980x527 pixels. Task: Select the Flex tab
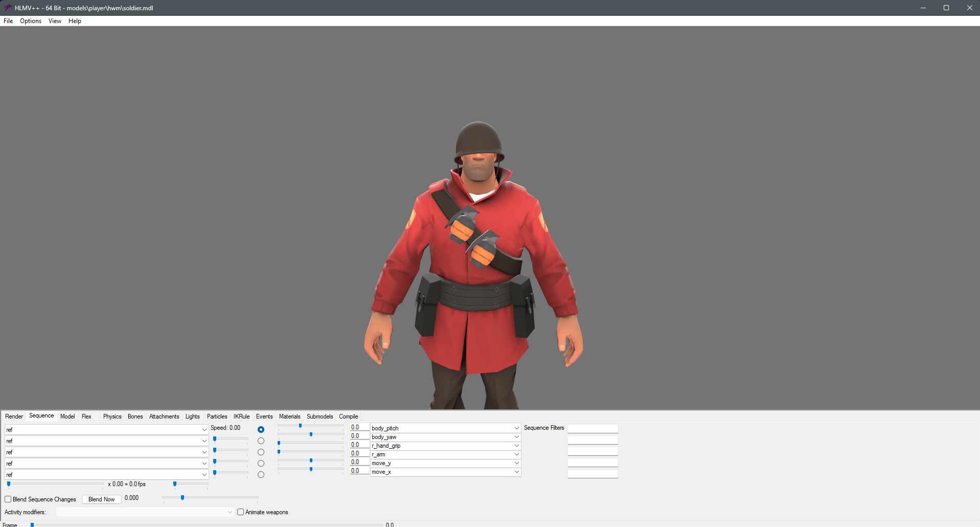pos(86,416)
